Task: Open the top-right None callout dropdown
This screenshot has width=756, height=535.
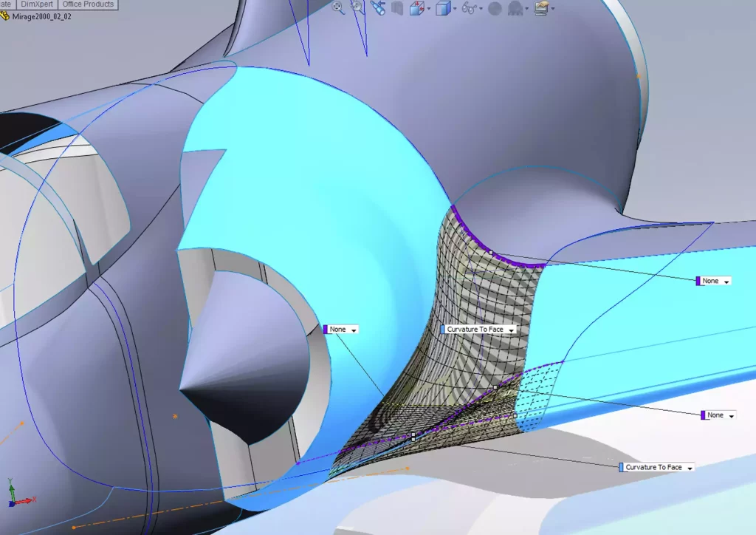Action: click(727, 282)
